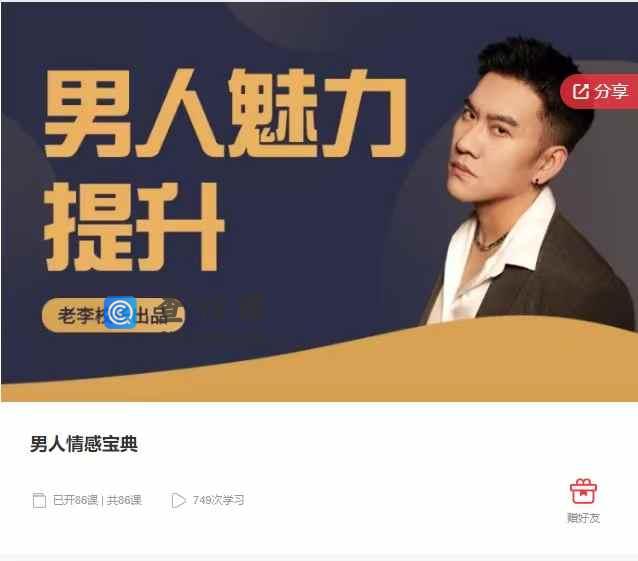This screenshot has width=638, height=561.
Task: Click the gold wave area of the banner
Action: 319,366
